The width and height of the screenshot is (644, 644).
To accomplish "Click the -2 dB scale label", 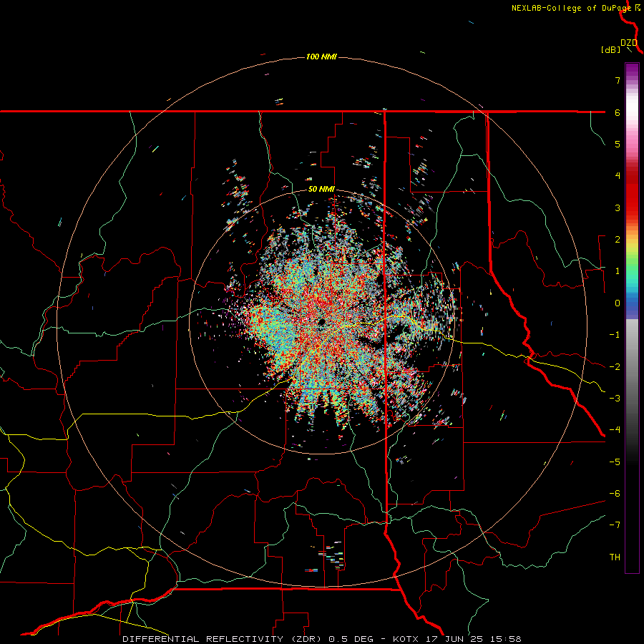I will [x=615, y=367].
